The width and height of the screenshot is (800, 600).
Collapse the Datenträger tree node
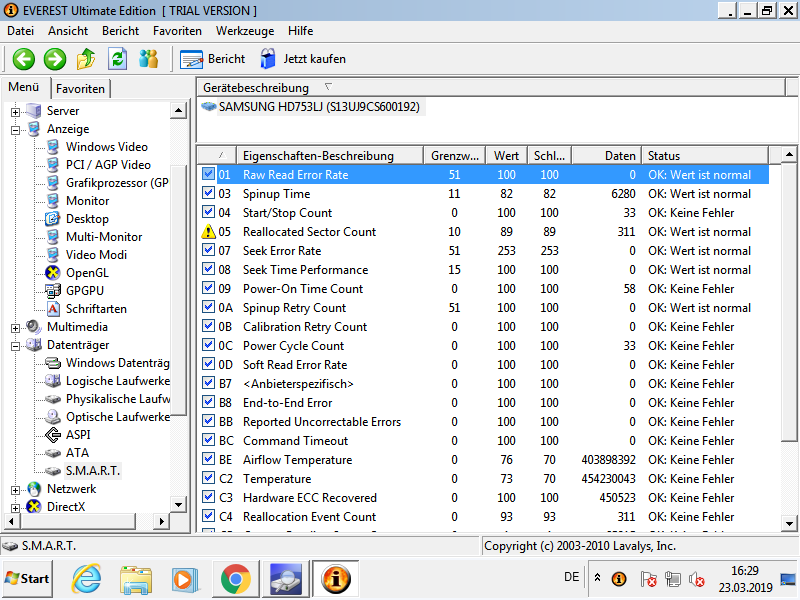tap(15, 346)
